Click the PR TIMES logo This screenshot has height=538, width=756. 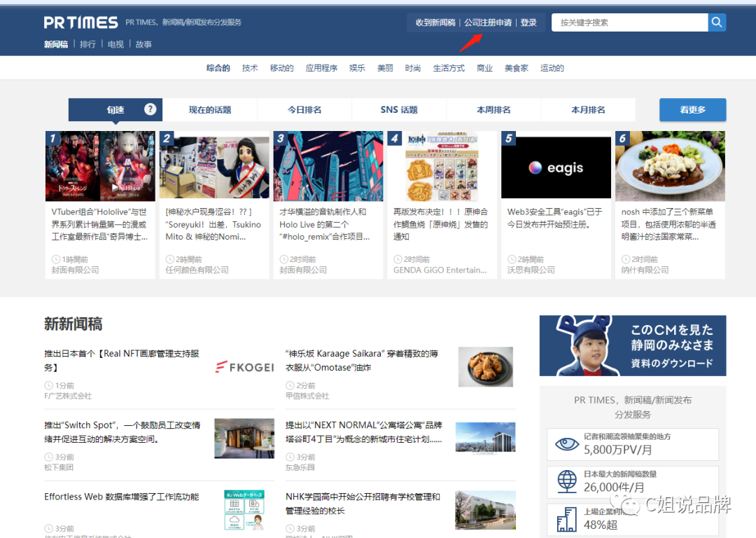[x=80, y=21]
